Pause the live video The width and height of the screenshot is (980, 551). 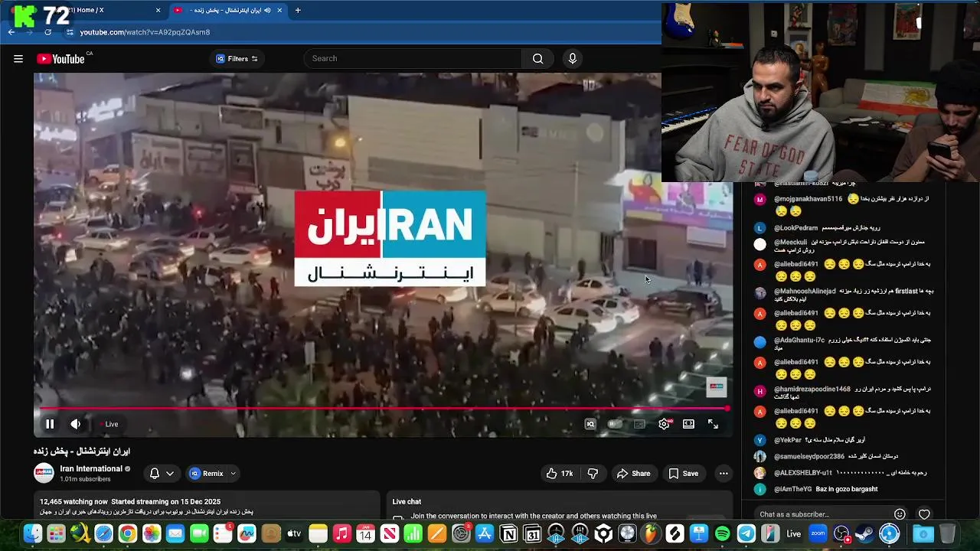pyautogui.click(x=50, y=424)
